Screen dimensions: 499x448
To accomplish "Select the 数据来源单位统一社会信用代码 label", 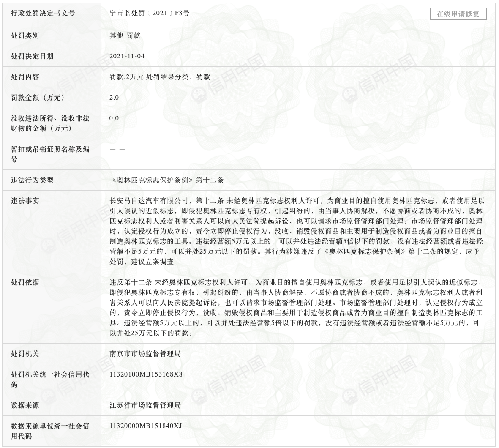I will 50,431.
